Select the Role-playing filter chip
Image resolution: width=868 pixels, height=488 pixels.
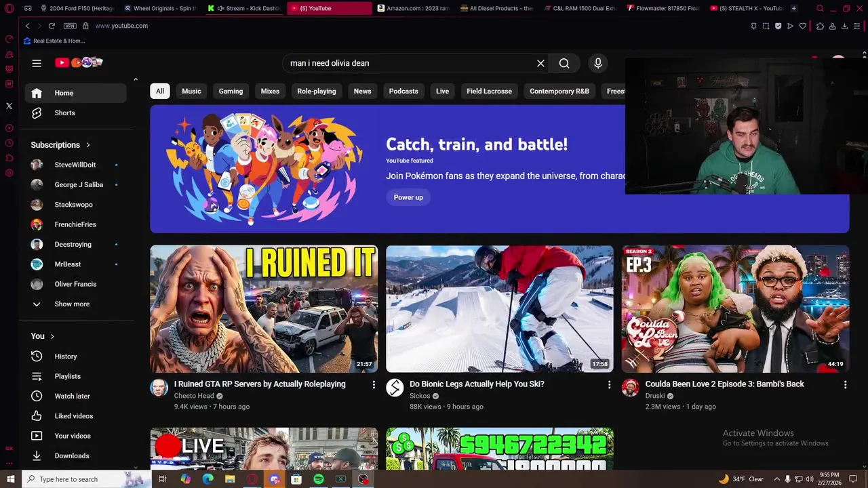tap(317, 91)
